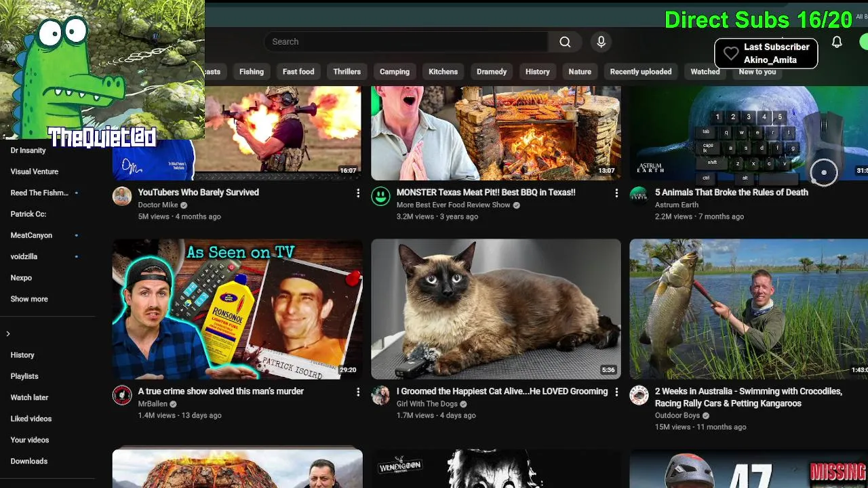868x488 pixels.
Task: Open Reed The Fishm... subscription
Action: coord(39,193)
